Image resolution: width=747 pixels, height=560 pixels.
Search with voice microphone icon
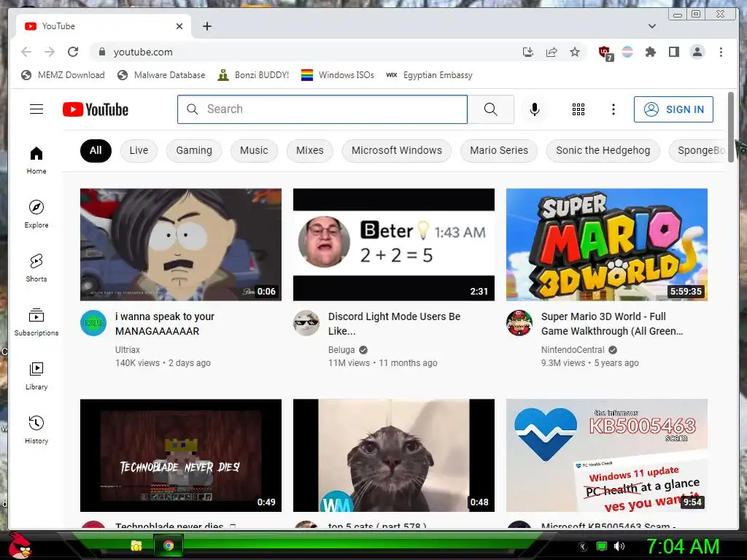pos(535,109)
